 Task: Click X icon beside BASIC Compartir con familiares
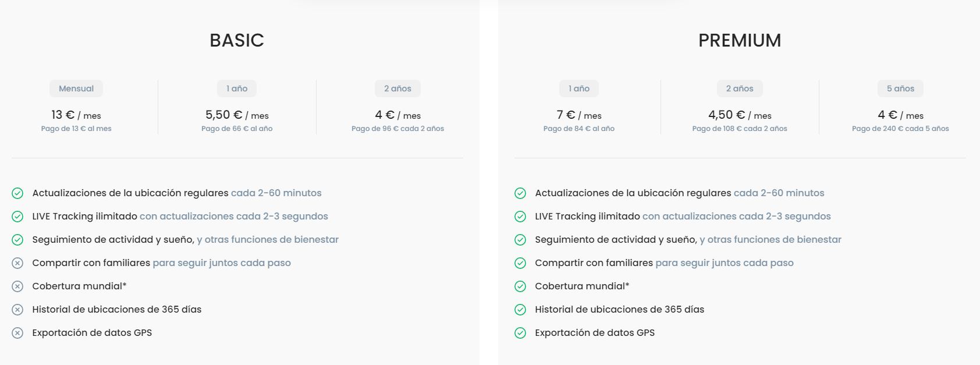(17, 263)
